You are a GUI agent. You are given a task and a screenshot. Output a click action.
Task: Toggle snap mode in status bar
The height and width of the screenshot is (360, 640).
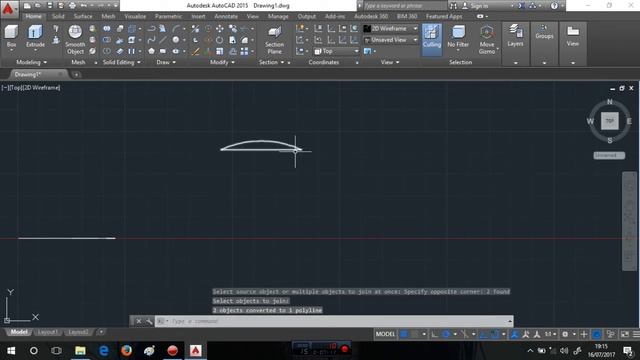pyautogui.click(x=415, y=334)
